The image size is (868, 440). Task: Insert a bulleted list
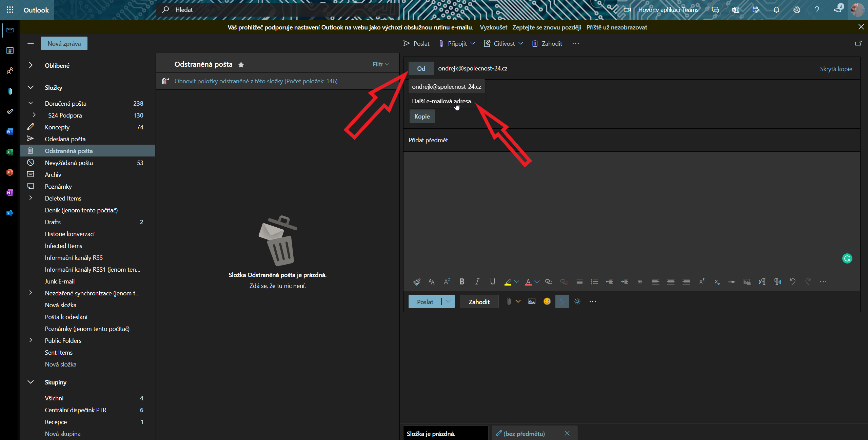(x=579, y=281)
